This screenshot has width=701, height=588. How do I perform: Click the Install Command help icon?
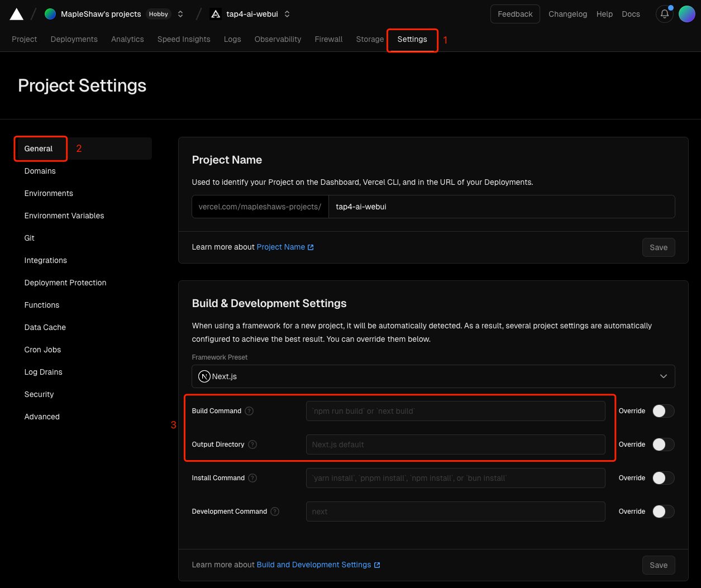pyautogui.click(x=252, y=478)
